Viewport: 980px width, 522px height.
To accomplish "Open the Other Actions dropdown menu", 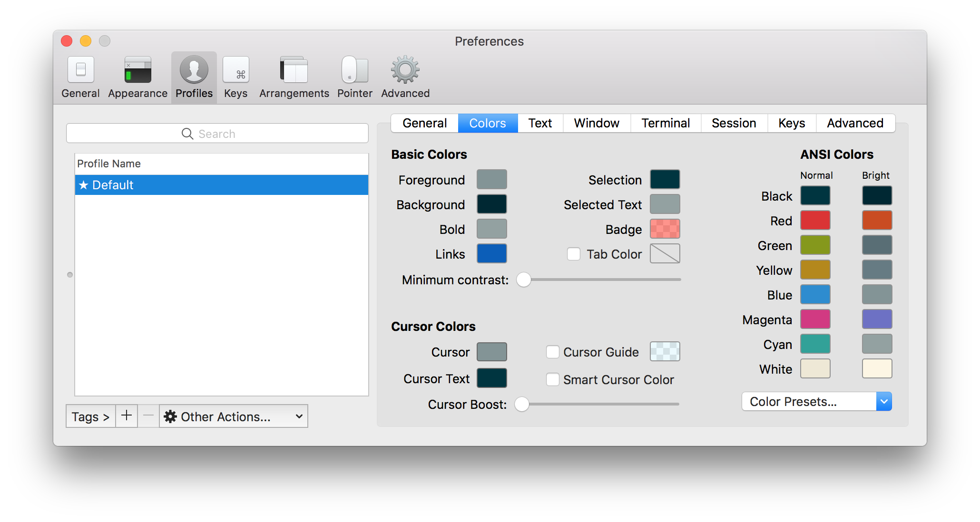I will [233, 416].
